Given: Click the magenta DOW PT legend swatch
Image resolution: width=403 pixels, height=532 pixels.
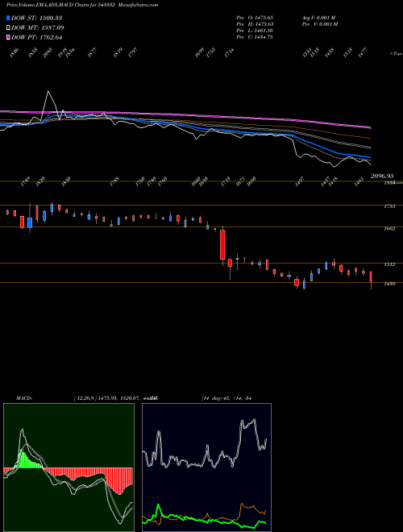Looking at the screenshot, I should coord(9,37).
